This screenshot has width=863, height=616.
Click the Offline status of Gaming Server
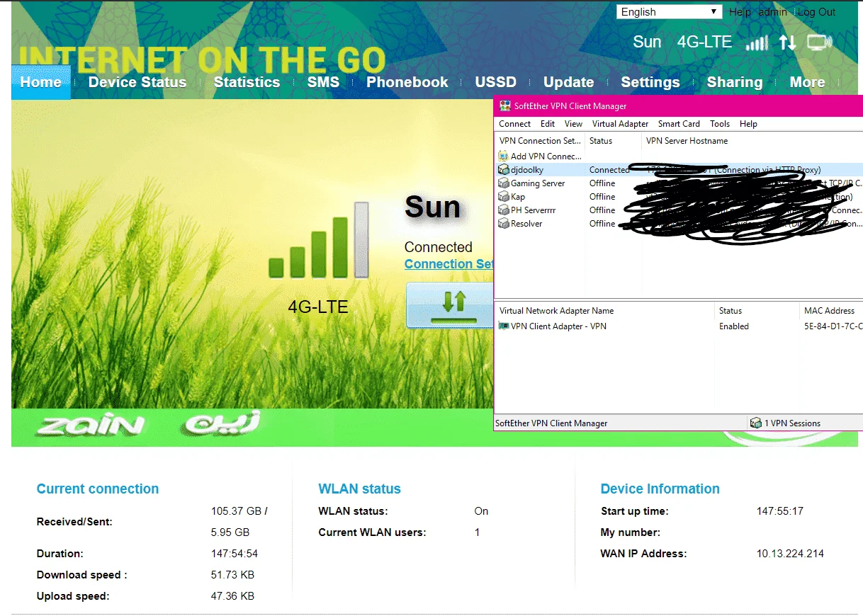click(x=602, y=183)
